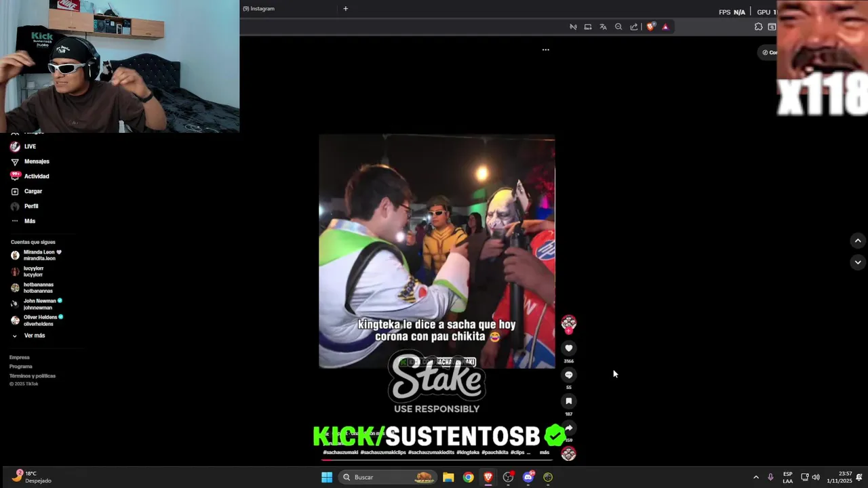868x488 pixels.
Task: Expand caption with más link
Action: (545, 452)
